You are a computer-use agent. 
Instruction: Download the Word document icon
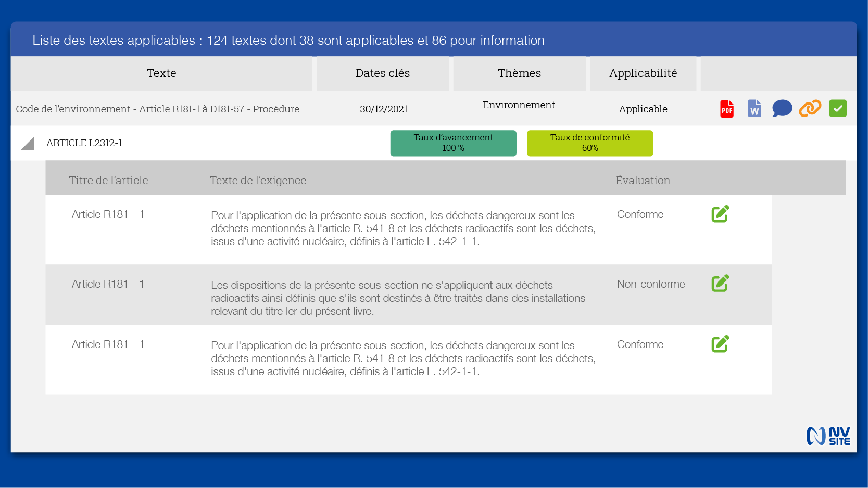pos(754,109)
